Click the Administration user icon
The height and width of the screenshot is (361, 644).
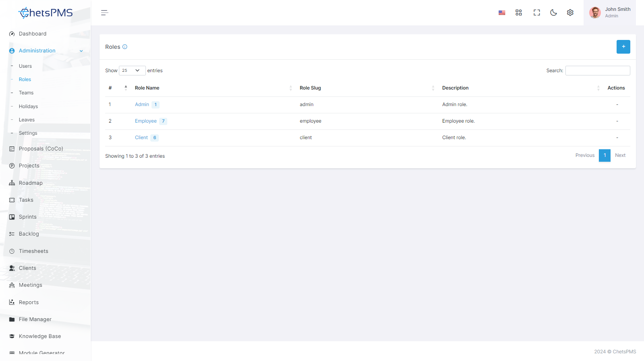coord(12,51)
